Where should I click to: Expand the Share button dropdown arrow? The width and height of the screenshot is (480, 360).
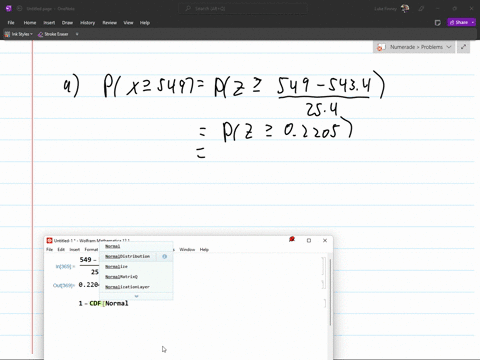[473, 22]
